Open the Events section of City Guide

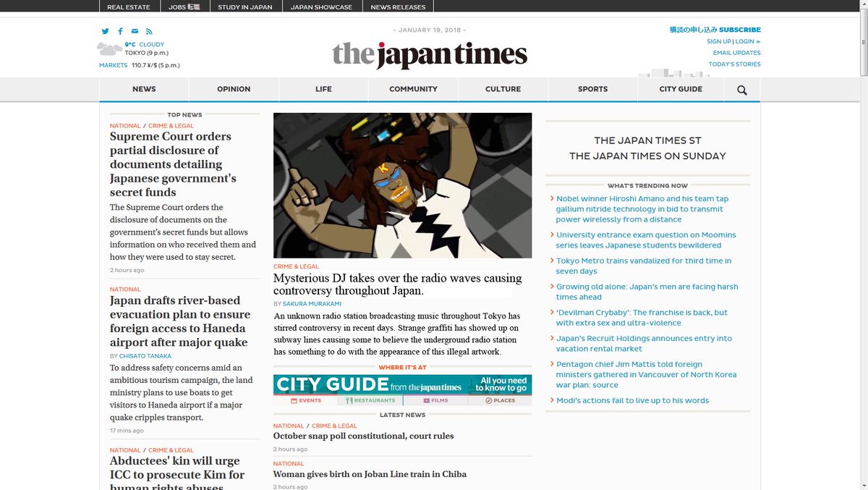[306, 400]
